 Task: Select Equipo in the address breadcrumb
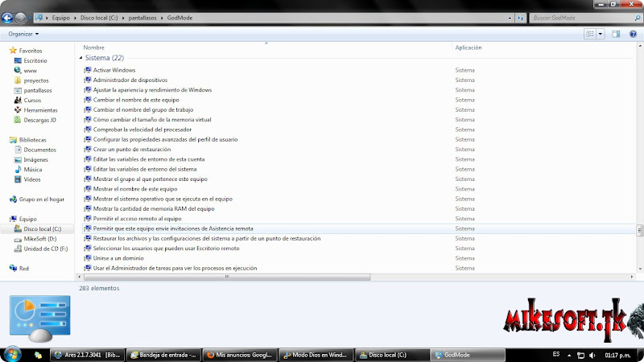tap(60, 18)
